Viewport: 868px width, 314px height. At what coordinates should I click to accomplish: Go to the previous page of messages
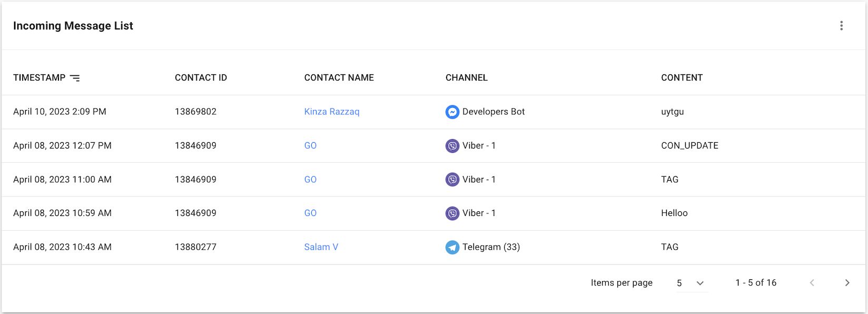812,283
